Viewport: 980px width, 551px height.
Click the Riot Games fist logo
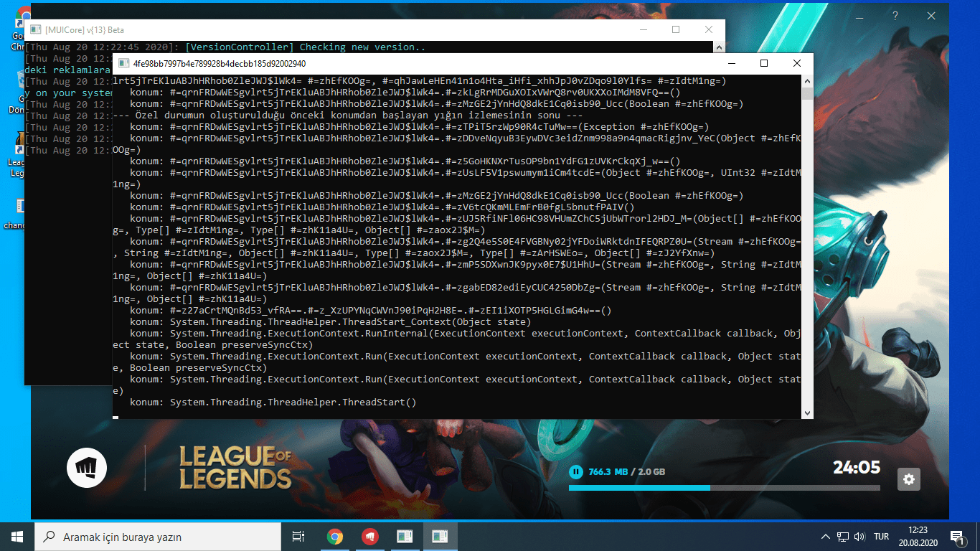tap(87, 469)
